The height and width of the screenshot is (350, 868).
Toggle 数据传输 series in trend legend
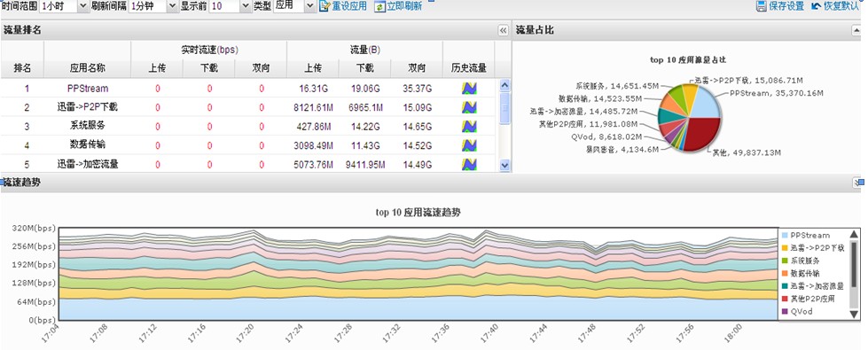coord(801,273)
